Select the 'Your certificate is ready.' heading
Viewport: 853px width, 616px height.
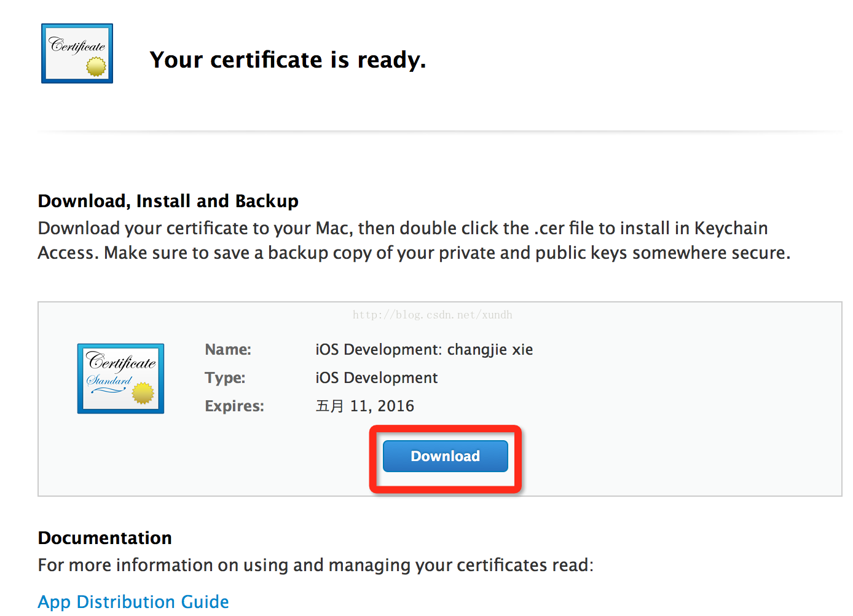click(x=288, y=60)
